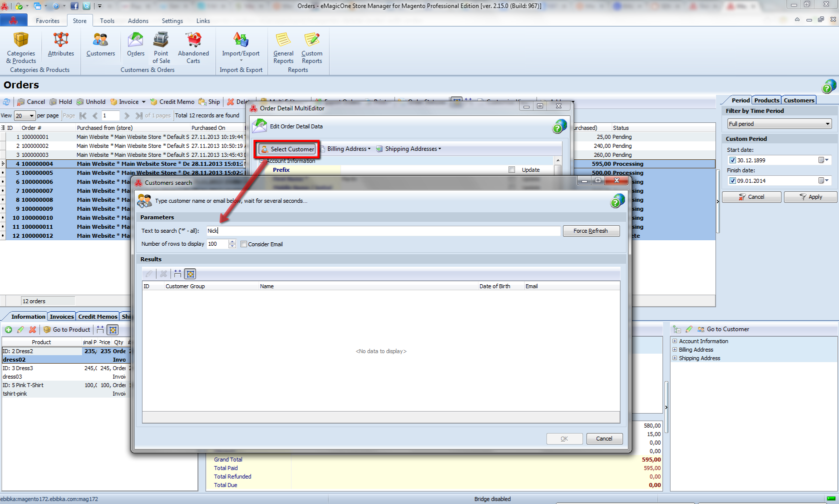Expand Billing Address tree node
This screenshot has width=839, height=504.
(x=674, y=350)
